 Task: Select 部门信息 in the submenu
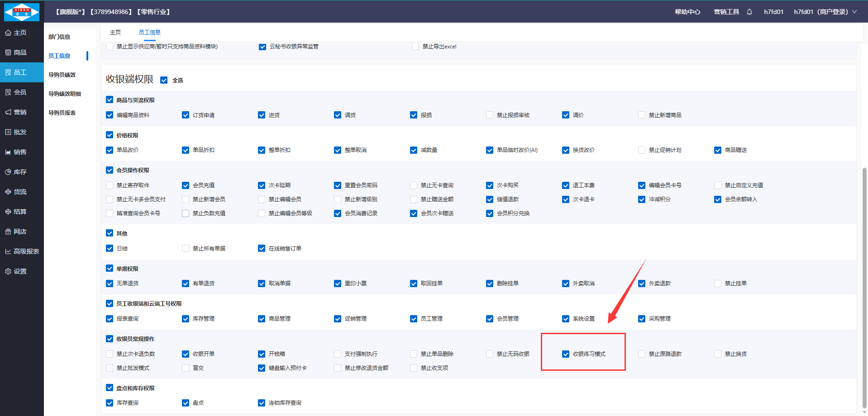click(59, 37)
